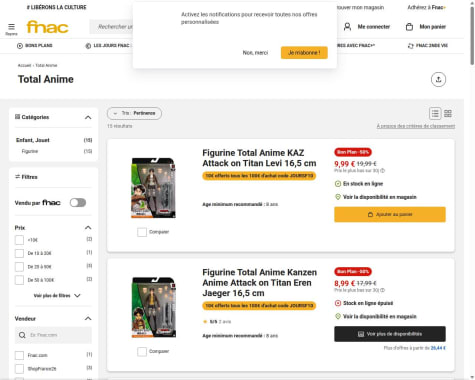Open the Me connecter user icon
This screenshot has height=380, width=475.
click(347, 27)
